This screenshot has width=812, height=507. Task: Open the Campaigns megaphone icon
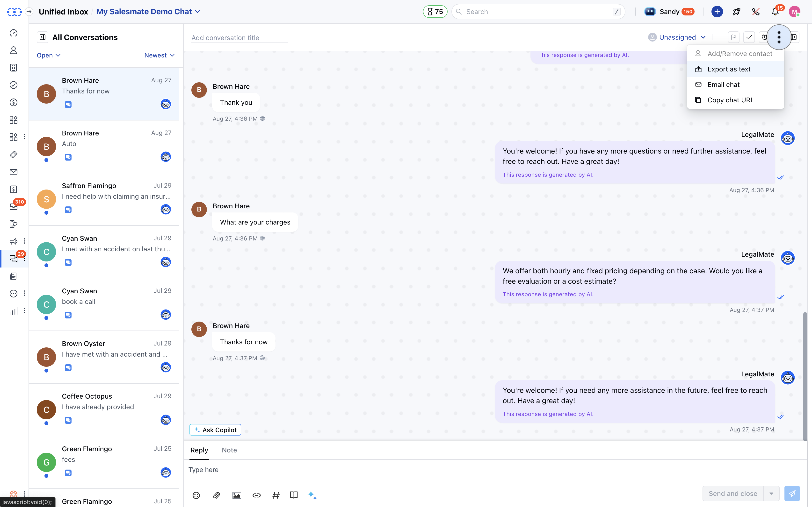pyautogui.click(x=14, y=241)
